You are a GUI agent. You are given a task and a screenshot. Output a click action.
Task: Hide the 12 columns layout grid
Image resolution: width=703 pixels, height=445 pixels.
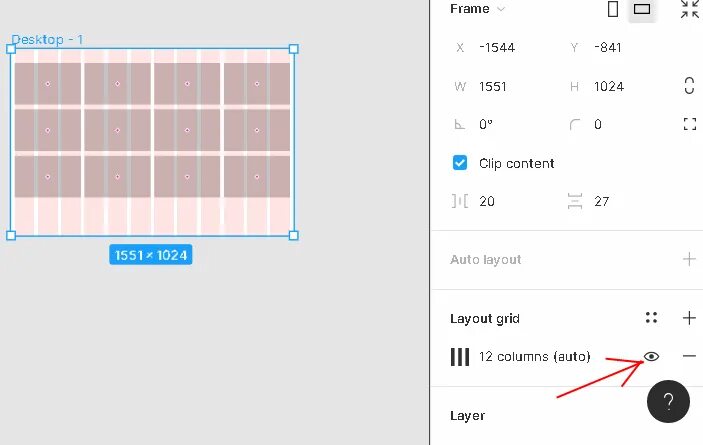[x=651, y=356]
